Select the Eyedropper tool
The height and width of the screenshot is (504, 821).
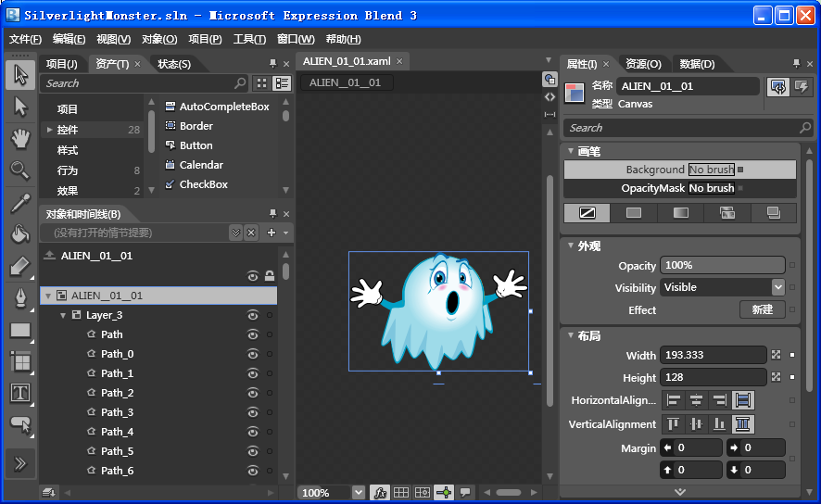click(x=20, y=203)
